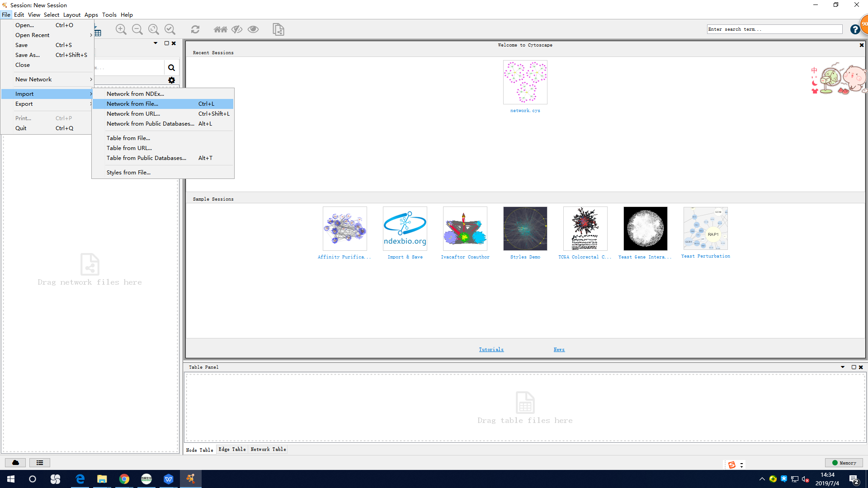Click the new network from selection icon
The height and width of the screenshot is (488, 868).
278,29
